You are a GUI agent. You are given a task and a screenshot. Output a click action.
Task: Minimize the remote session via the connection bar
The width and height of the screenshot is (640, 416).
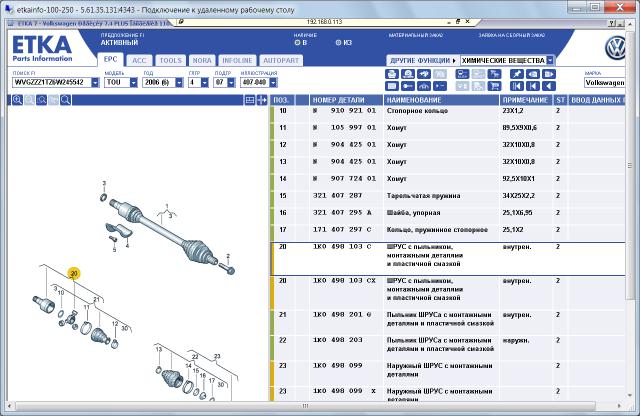point(449,22)
